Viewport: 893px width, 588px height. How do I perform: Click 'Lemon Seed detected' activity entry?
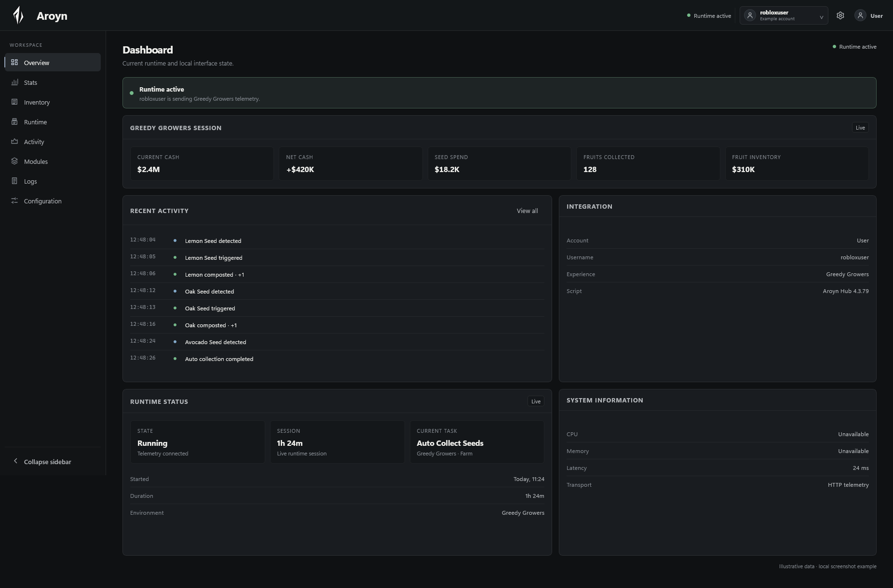pos(337,241)
